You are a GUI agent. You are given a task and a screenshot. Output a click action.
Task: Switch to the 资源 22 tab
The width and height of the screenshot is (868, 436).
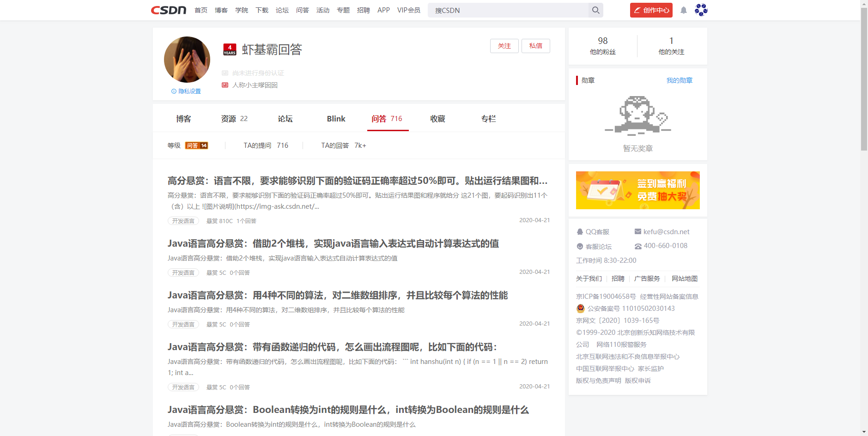coord(234,119)
